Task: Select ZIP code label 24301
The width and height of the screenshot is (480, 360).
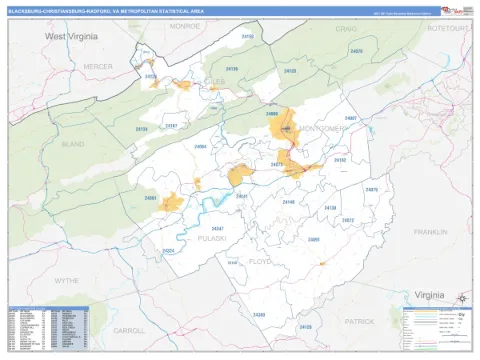Action: [x=150, y=198]
